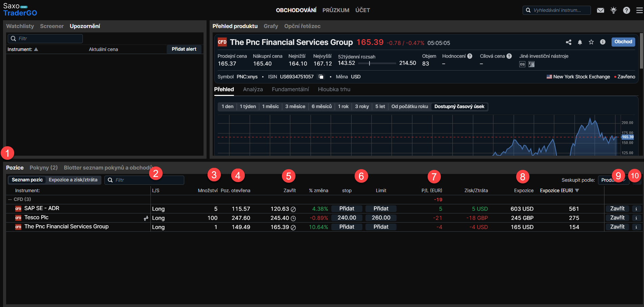Open the hamburger main menu
The width and height of the screenshot is (644, 307).
[639, 10]
